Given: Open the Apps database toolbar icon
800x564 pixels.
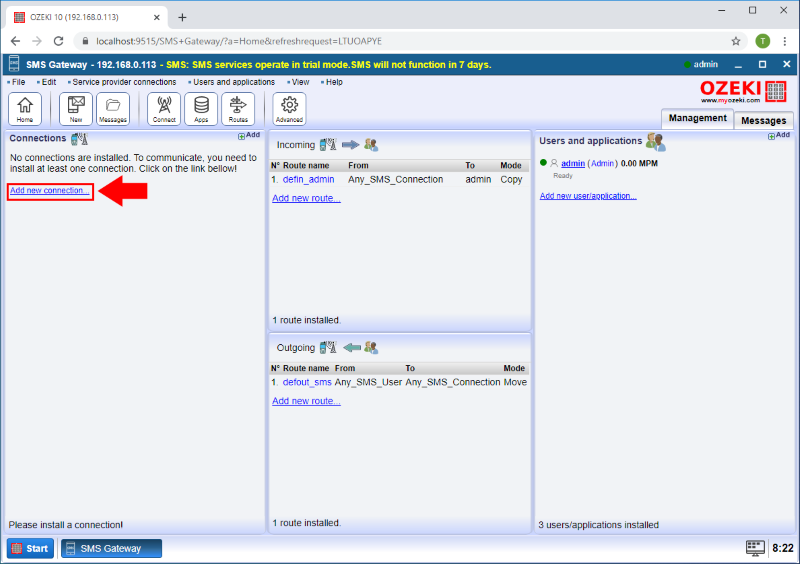Looking at the screenshot, I should 201,109.
